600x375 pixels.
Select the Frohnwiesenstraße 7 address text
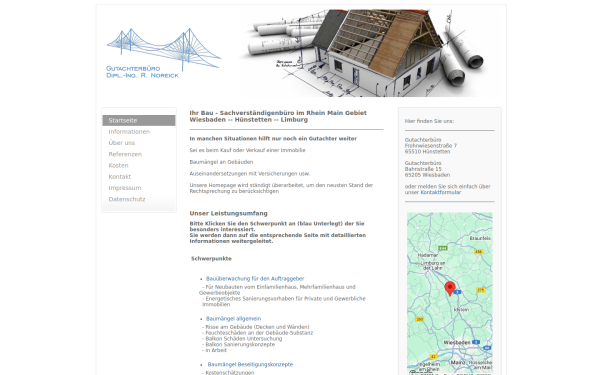coord(431,146)
